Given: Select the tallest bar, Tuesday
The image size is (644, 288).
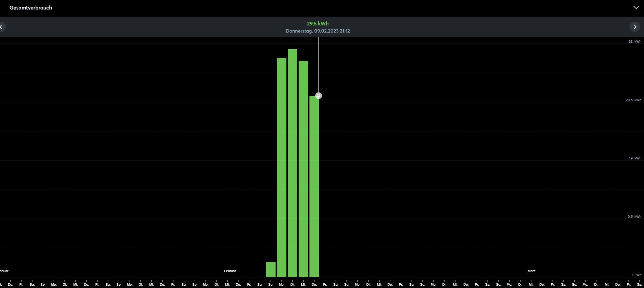Looking at the screenshot, I should [x=292, y=163].
